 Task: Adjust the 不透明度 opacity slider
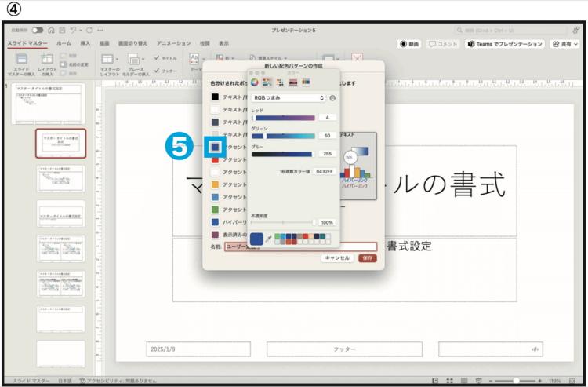pyautogui.click(x=283, y=223)
